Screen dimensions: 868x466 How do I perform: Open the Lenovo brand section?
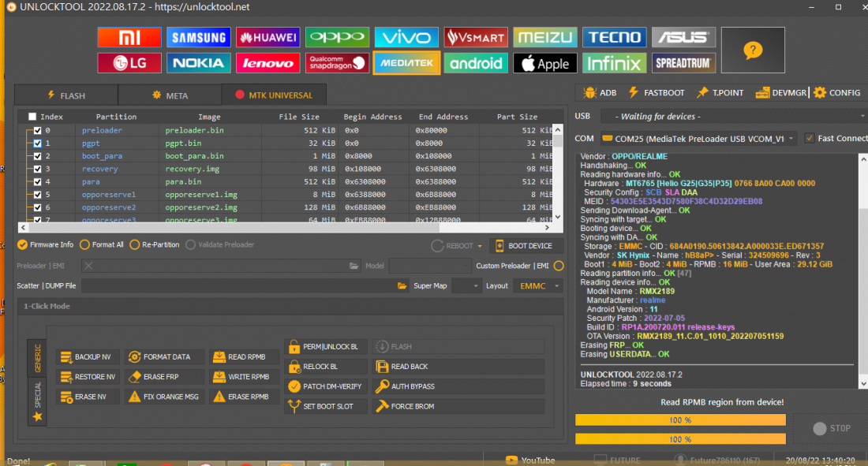[268, 63]
